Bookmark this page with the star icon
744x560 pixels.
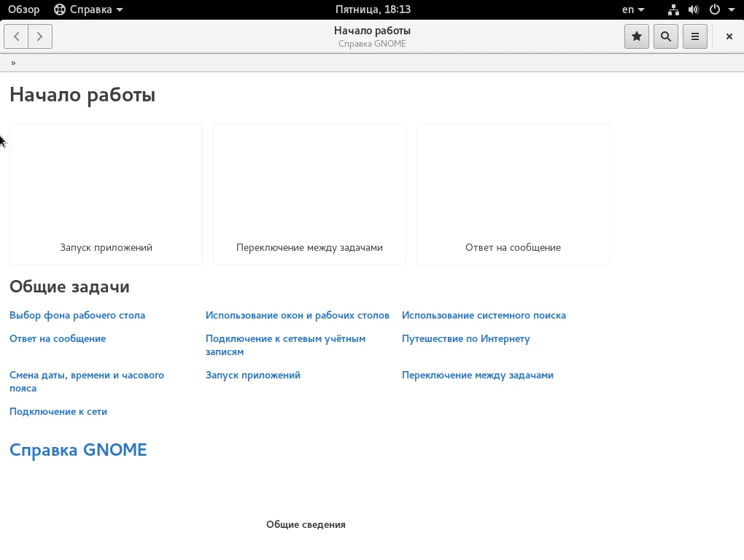(x=637, y=36)
